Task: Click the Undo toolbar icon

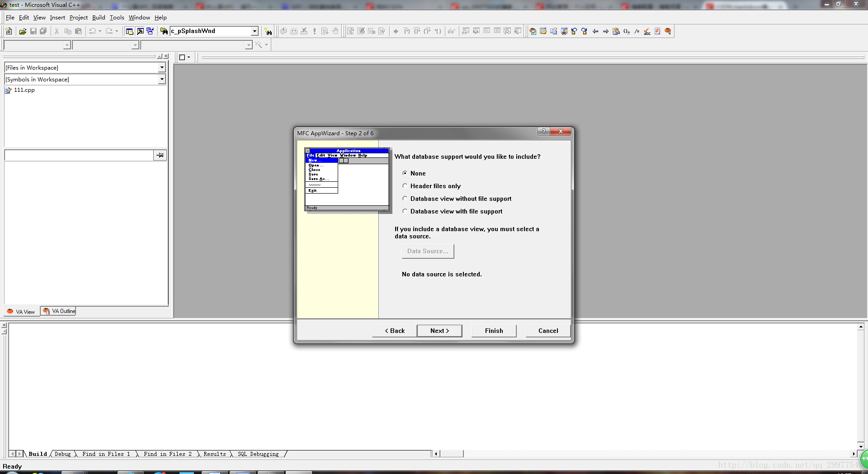Action: [x=92, y=31]
